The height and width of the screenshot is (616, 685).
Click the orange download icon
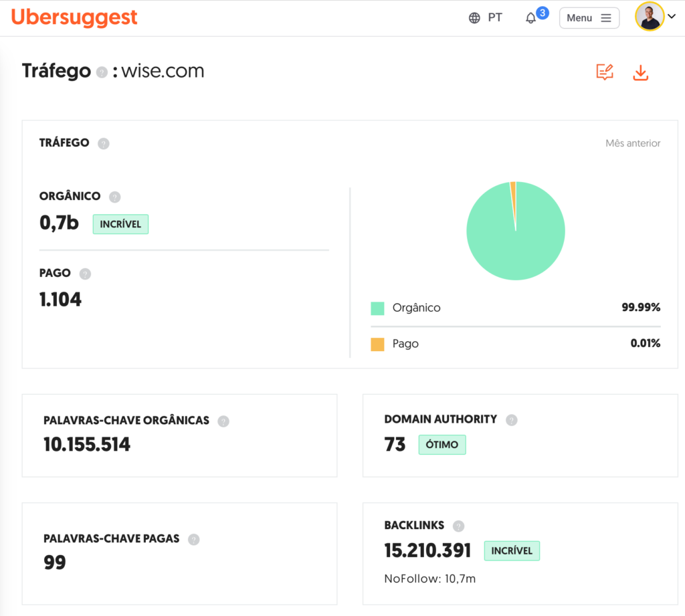click(640, 72)
